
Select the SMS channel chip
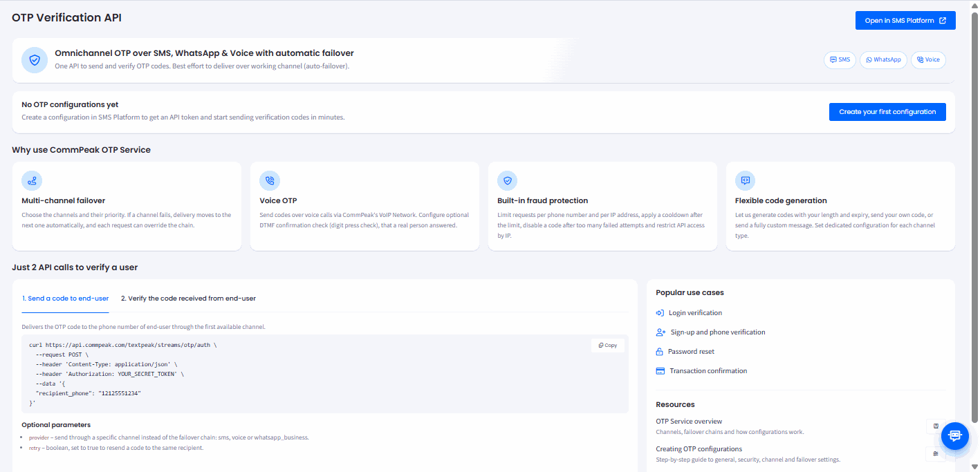pyautogui.click(x=840, y=60)
